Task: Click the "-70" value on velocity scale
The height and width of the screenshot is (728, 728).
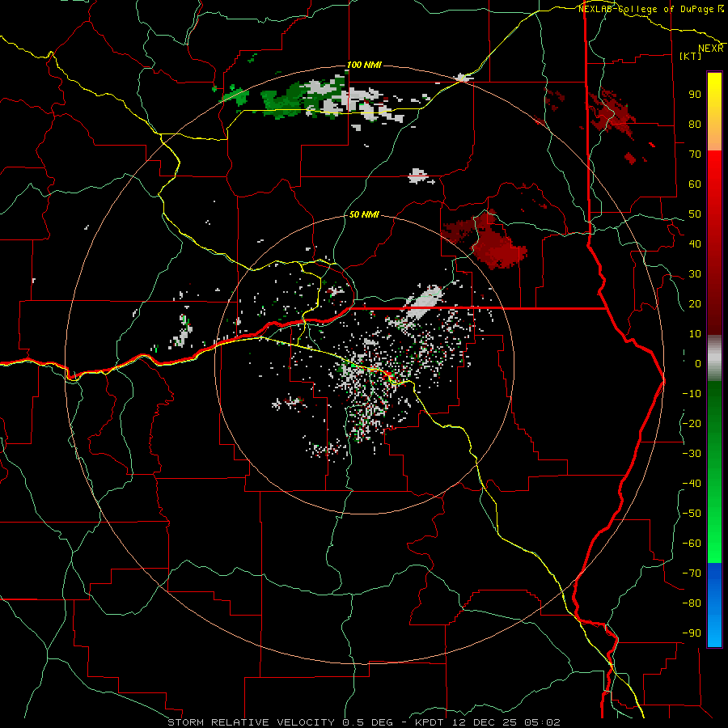Action: coord(692,574)
